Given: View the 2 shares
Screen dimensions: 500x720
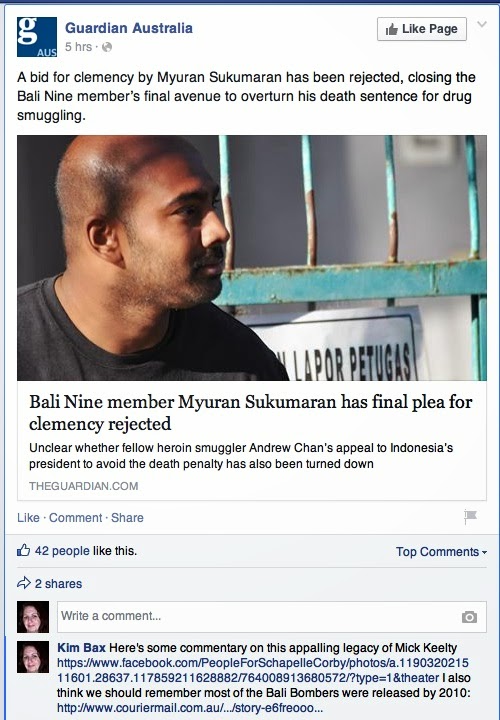Looking at the screenshot, I should click(58, 584).
